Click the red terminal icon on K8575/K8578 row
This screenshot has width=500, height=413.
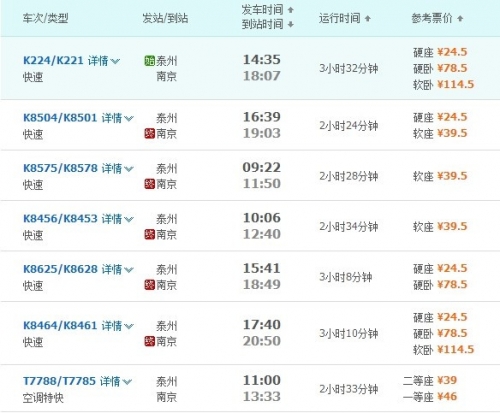click(150, 184)
